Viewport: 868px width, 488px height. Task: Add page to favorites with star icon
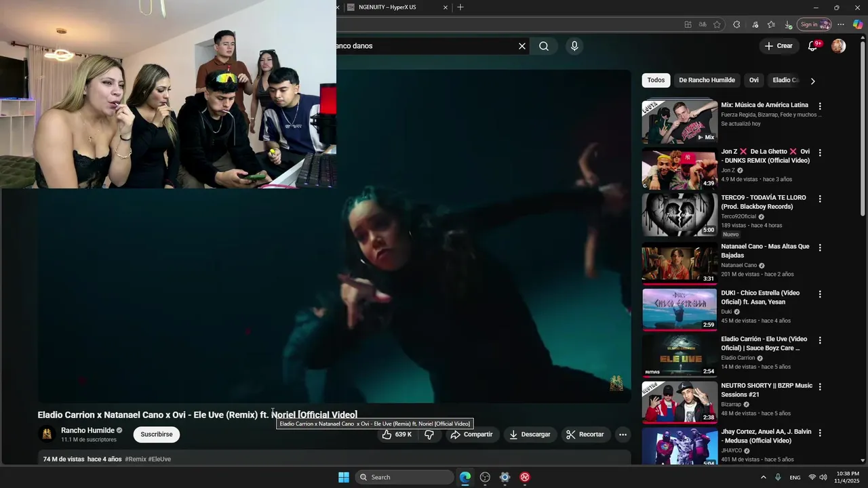717,24
